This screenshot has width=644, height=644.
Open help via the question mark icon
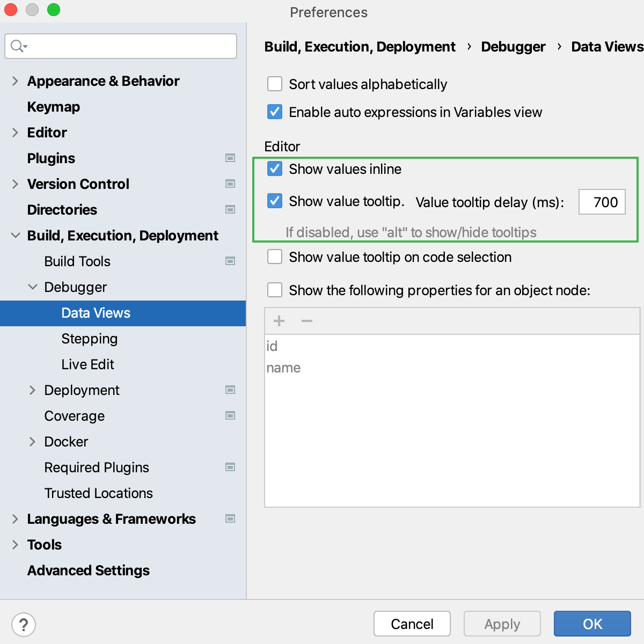[23, 624]
